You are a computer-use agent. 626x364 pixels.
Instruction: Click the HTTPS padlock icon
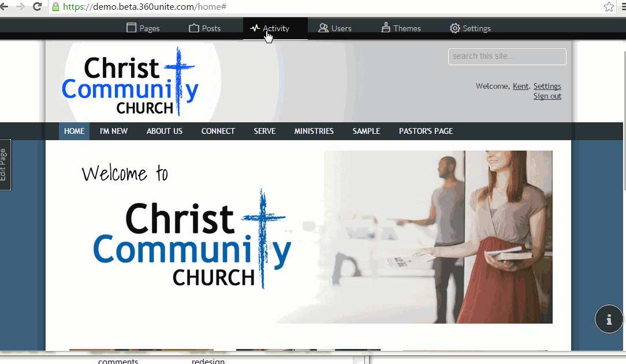pos(55,7)
